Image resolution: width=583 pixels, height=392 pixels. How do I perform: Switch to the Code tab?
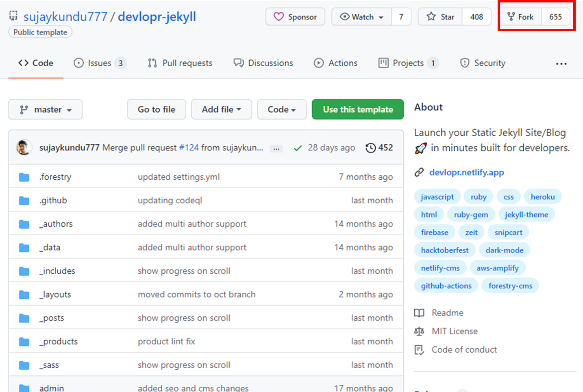click(36, 63)
